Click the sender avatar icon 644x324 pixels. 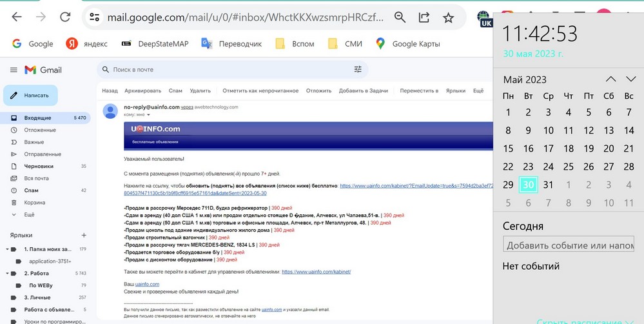pos(110,111)
